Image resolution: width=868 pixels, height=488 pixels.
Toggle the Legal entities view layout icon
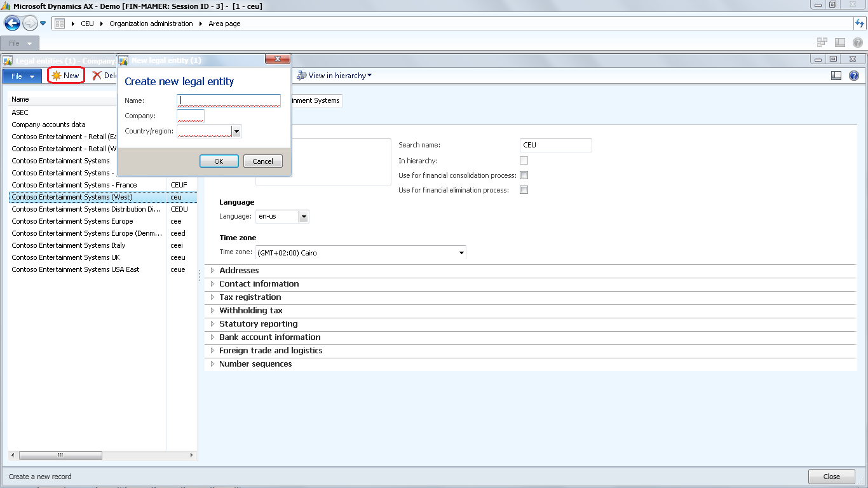click(x=836, y=76)
